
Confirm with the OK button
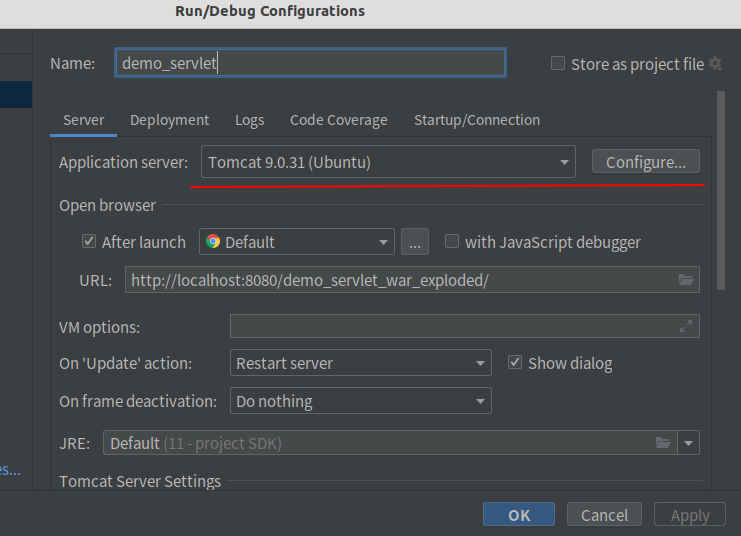coord(519,515)
